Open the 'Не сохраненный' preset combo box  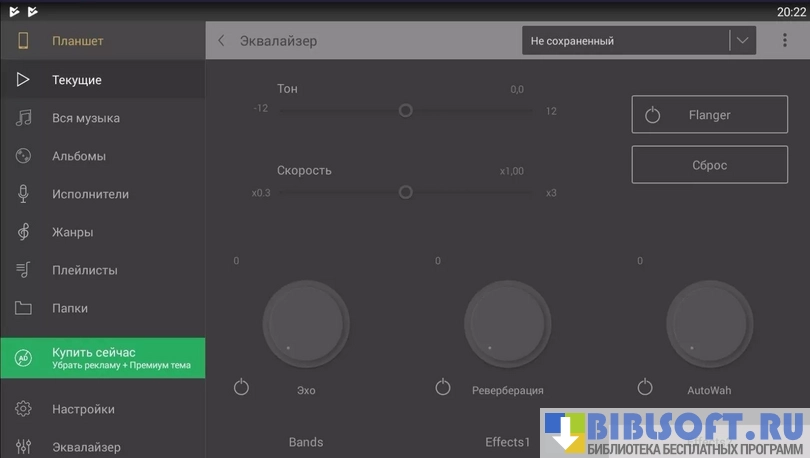coord(626,41)
